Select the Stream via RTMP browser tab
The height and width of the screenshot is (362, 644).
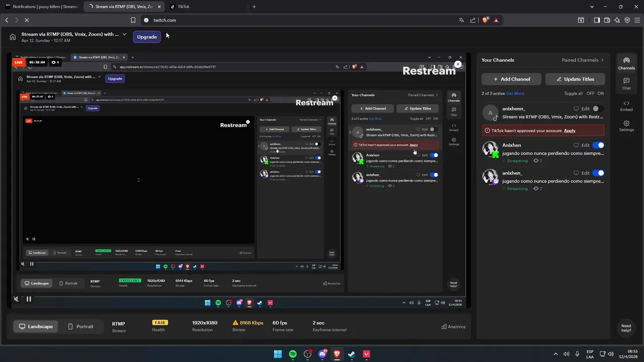point(123,7)
